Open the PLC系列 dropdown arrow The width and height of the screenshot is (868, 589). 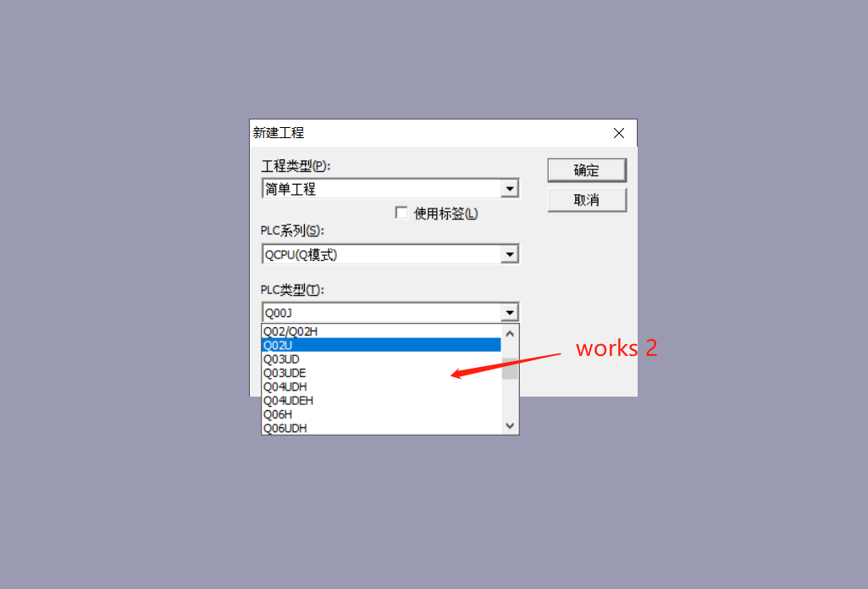tap(510, 254)
